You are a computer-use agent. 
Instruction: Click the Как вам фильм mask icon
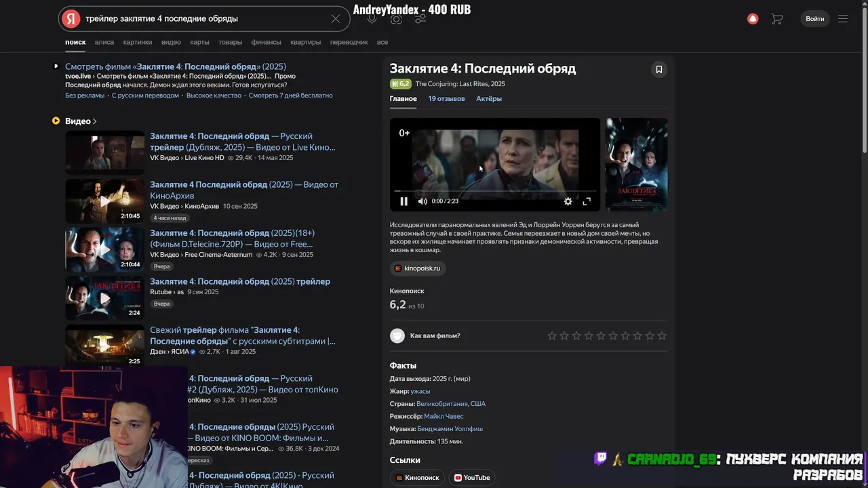tap(397, 335)
